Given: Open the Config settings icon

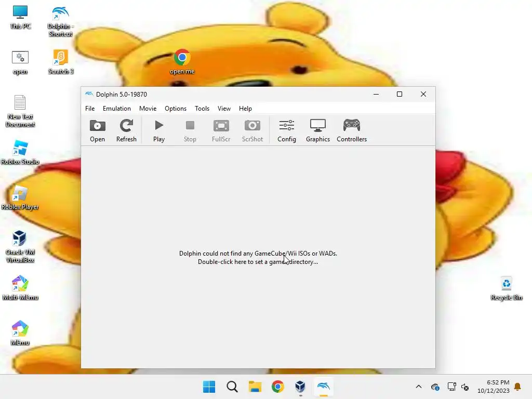Looking at the screenshot, I should click(287, 130).
